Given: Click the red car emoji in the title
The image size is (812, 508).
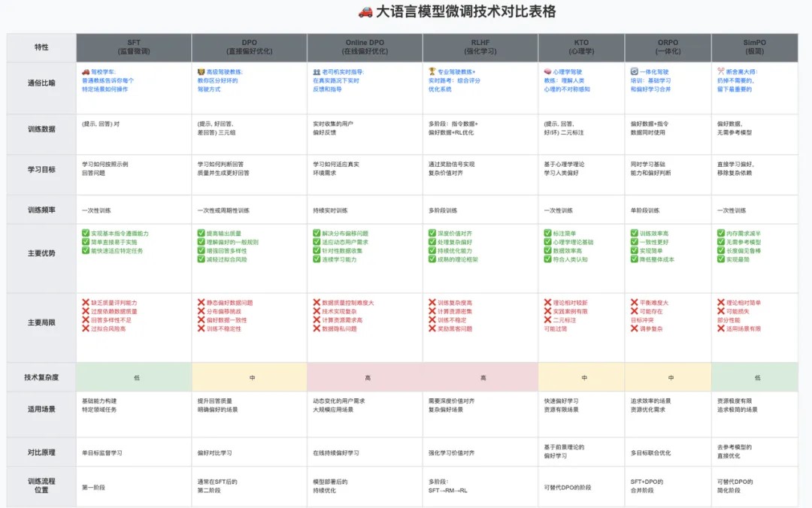Looking at the screenshot, I should [365, 12].
